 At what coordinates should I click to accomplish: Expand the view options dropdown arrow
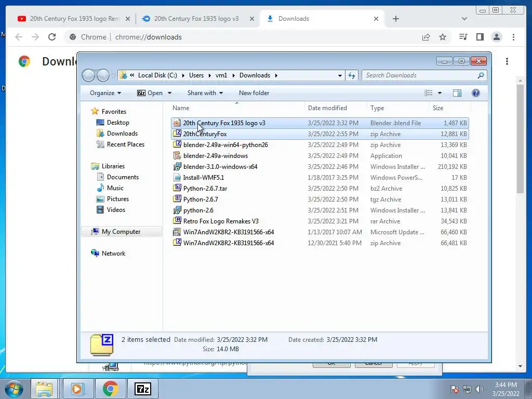[x=440, y=93]
